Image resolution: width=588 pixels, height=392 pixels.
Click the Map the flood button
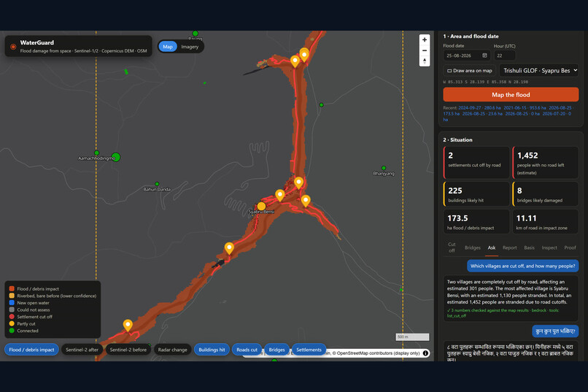tap(511, 94)
